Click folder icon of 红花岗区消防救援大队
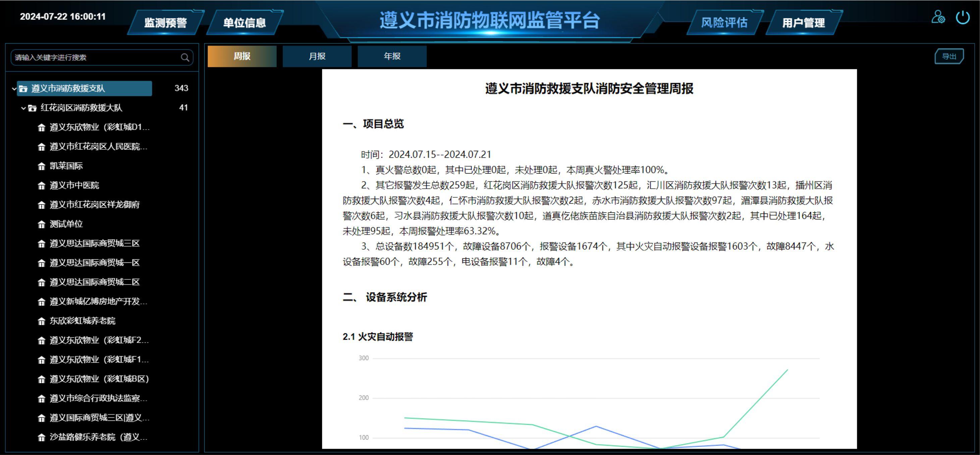 (x=32, y=108)
